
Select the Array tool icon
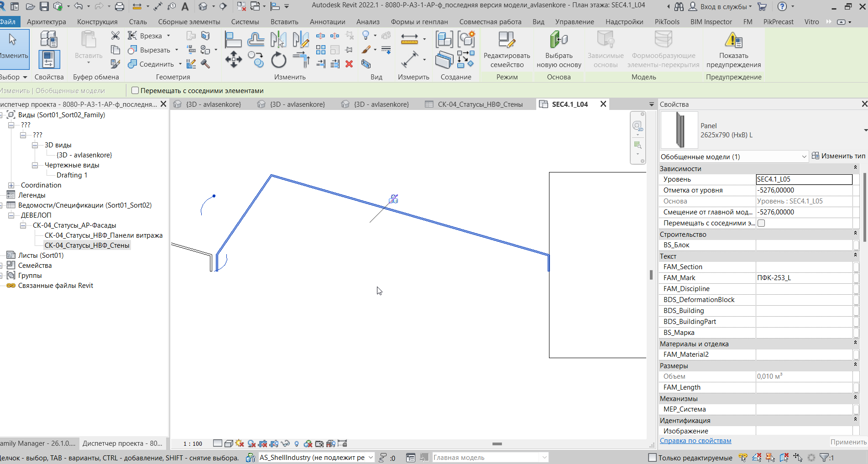(x=321, y=50)
